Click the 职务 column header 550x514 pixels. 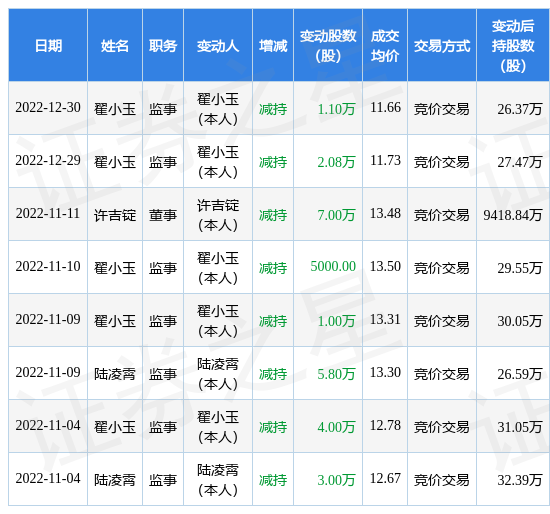click(x=163, y=46)
